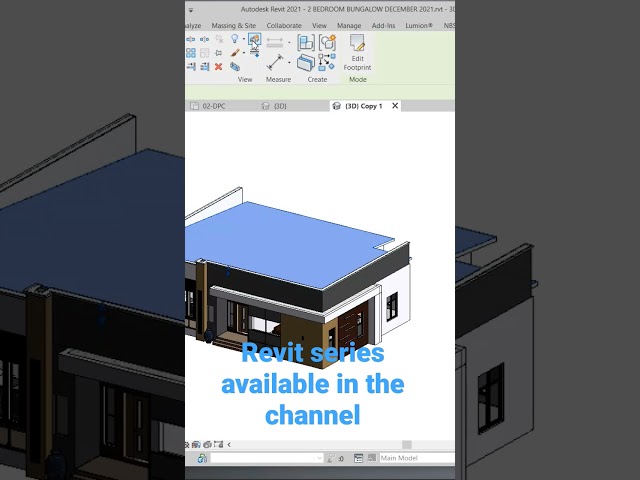
Task: Toggle the Editable Only icon in status bar
Action: pos(335,458)
